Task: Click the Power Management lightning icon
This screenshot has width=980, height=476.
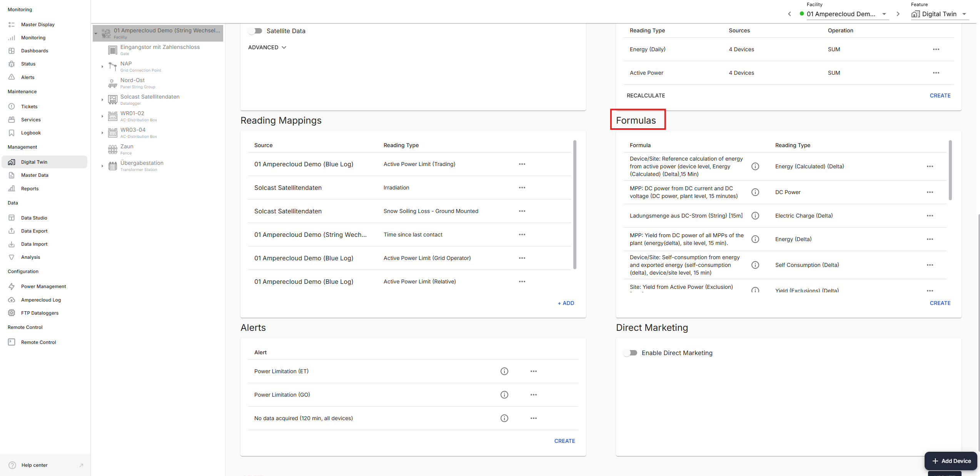Action: pos(12,286)
